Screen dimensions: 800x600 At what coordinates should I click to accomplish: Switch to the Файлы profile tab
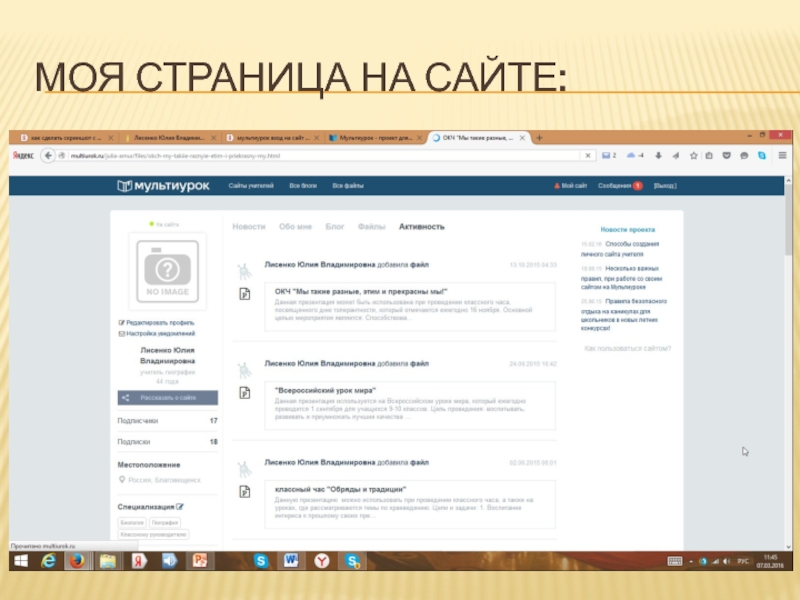371,227
